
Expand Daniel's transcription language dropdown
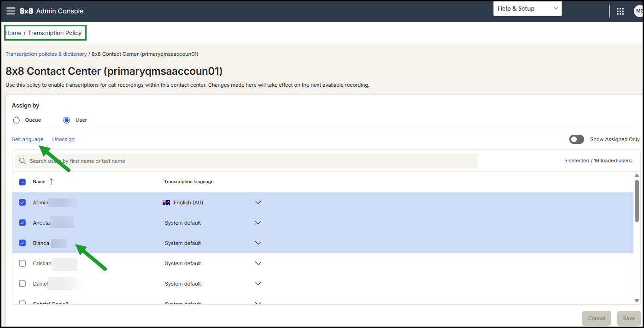[258, 284]
